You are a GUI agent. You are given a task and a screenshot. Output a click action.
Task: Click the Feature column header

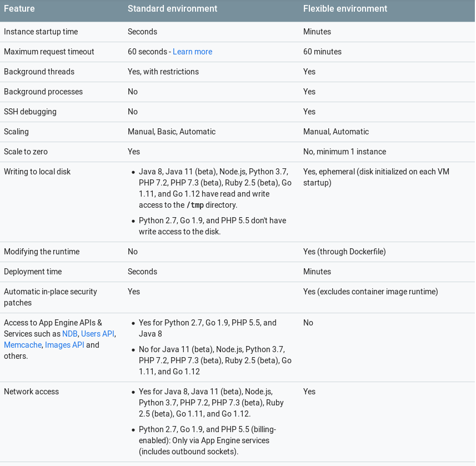(19, 8)
